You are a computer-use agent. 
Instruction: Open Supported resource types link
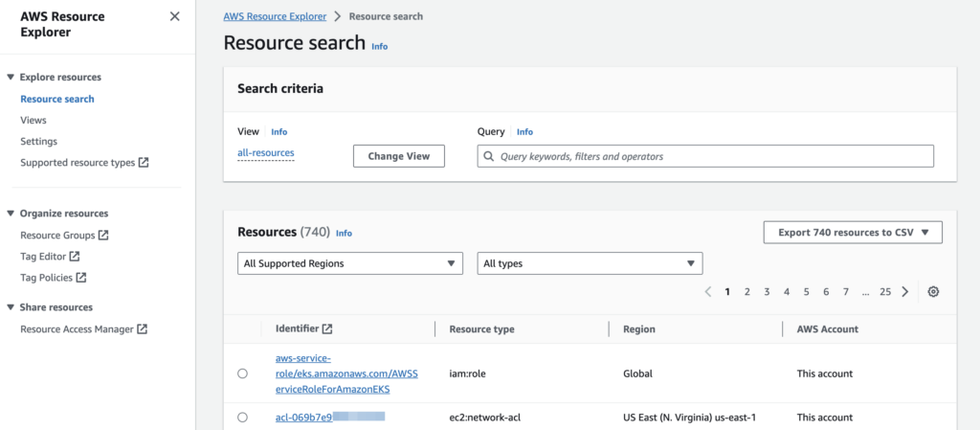pos(78,163)
